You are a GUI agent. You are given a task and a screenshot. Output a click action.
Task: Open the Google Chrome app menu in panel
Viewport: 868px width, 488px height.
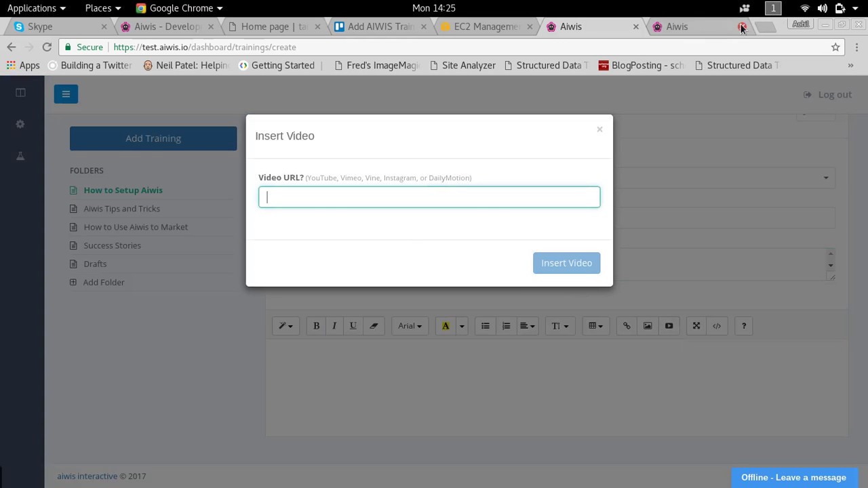[x=180, y=8]
